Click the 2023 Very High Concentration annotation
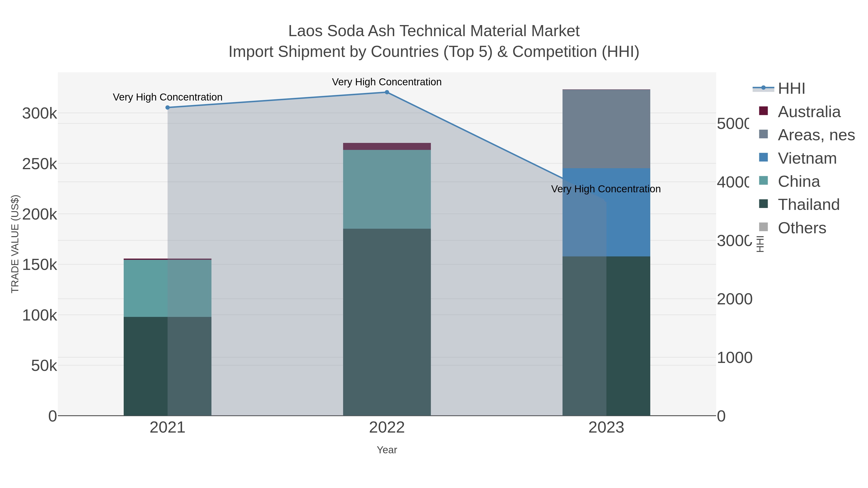Screen dimensions: 868x488 606,189
